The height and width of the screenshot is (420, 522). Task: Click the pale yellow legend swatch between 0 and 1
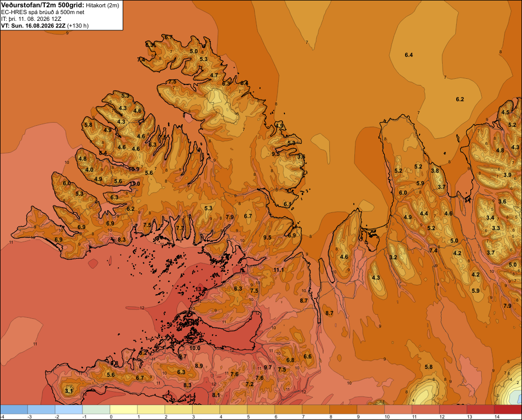[124, 410]
